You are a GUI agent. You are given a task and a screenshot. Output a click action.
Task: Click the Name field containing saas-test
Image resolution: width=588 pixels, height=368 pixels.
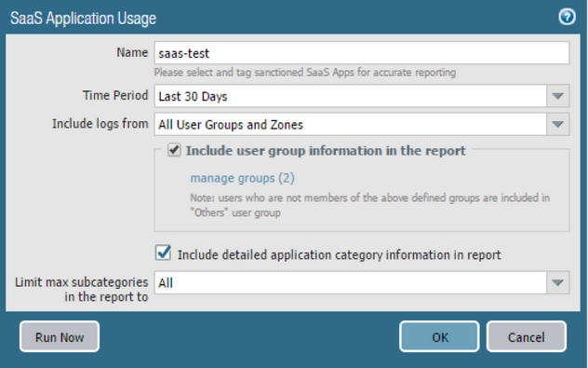coord(362,53)
